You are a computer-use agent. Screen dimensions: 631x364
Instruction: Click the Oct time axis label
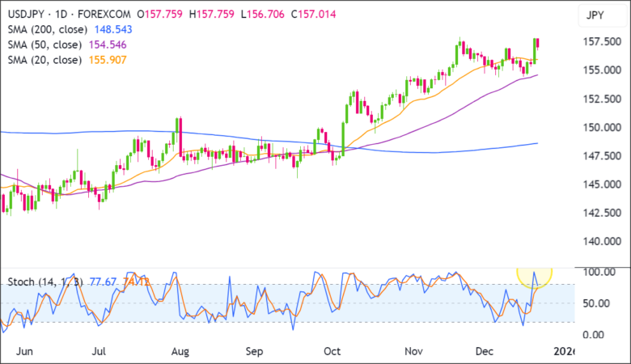332,352
